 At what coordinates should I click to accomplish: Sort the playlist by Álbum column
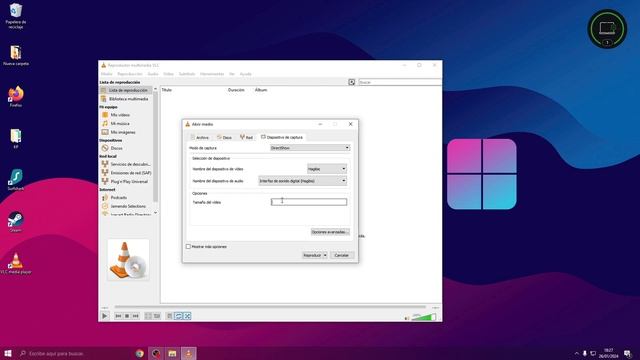(x=261, y=90)
